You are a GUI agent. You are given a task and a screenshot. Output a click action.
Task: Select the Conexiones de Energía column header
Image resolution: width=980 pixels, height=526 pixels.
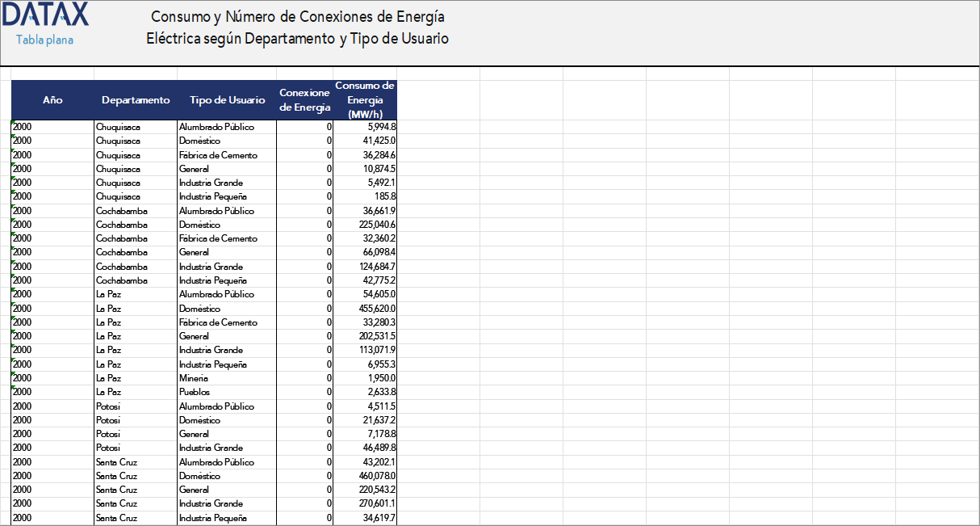(304, 100)
